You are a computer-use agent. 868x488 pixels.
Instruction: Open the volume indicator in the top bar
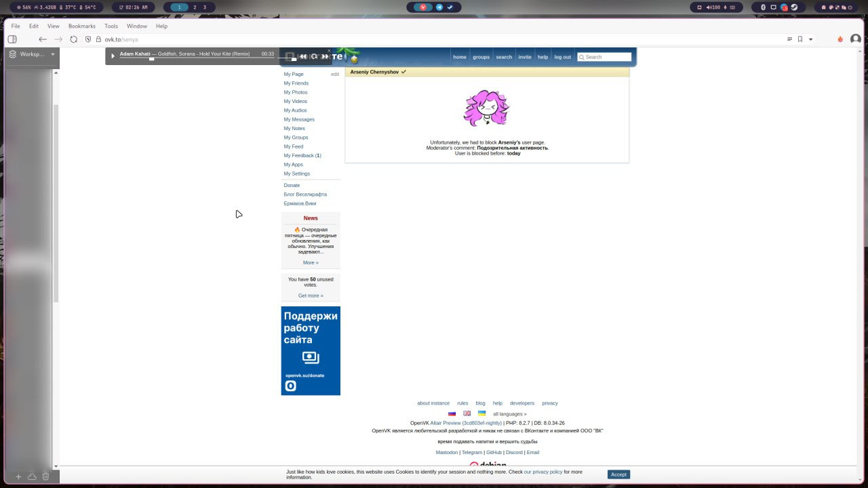[x=713, y=7]
